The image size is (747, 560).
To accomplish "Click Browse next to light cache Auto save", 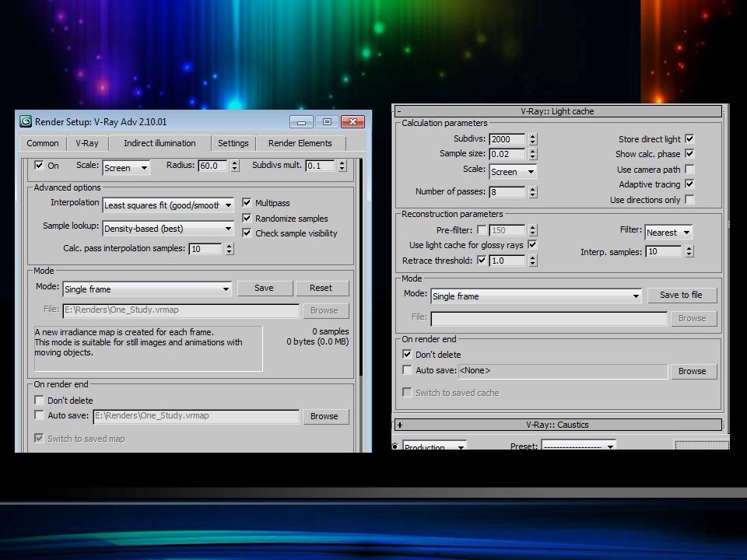I will 693,372.
